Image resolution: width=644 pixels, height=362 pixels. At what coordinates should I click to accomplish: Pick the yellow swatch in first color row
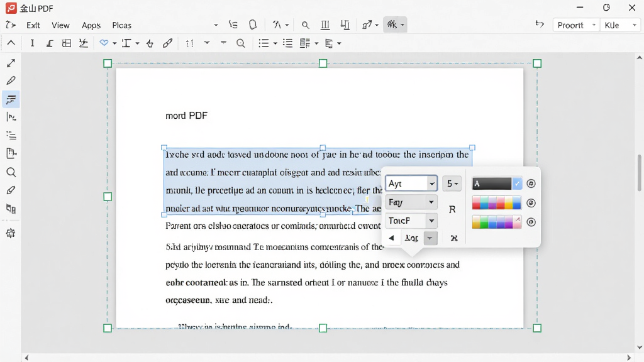(508, 203)
